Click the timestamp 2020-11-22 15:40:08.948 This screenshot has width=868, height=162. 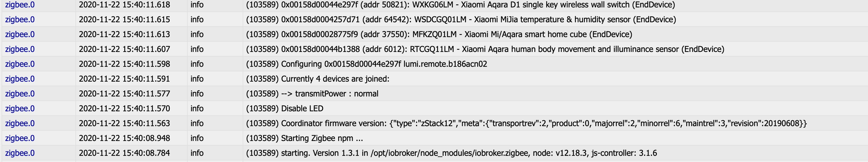point(124,138)
